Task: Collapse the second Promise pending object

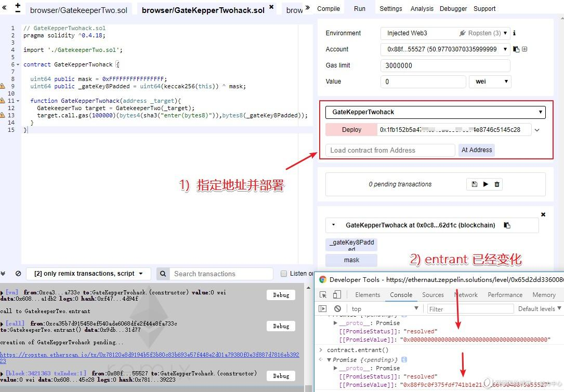Action: coord(329,360)
